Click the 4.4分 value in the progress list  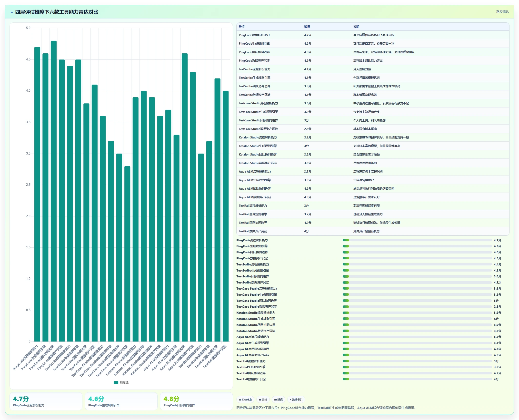[x=497, y=264]
